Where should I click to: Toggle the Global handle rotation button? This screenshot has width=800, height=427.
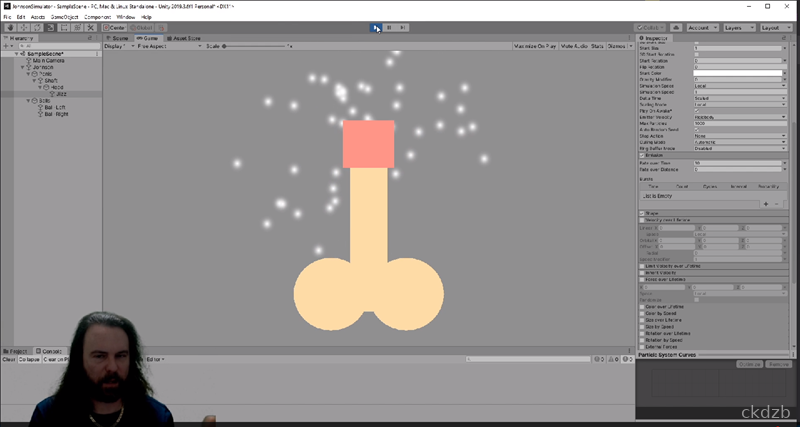coord(141,28)
